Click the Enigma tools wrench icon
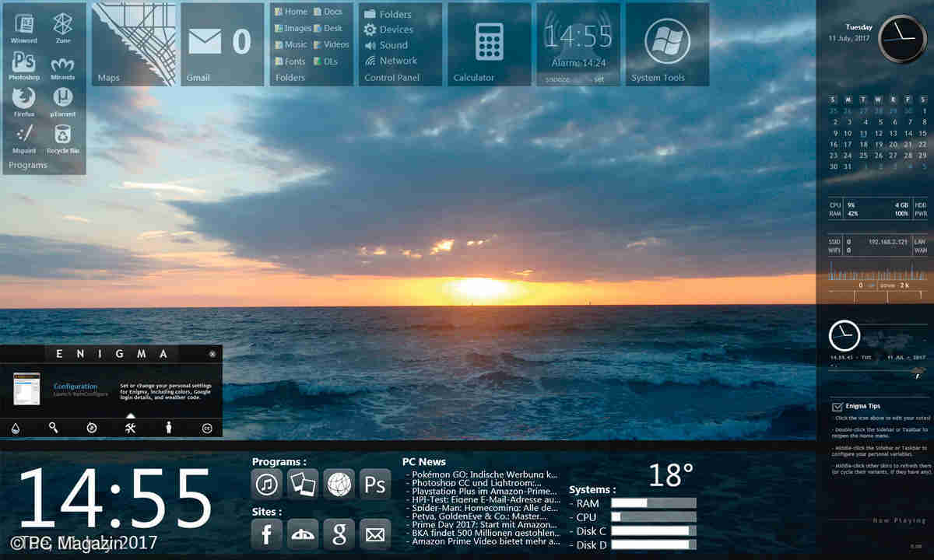 pos(130,428)
